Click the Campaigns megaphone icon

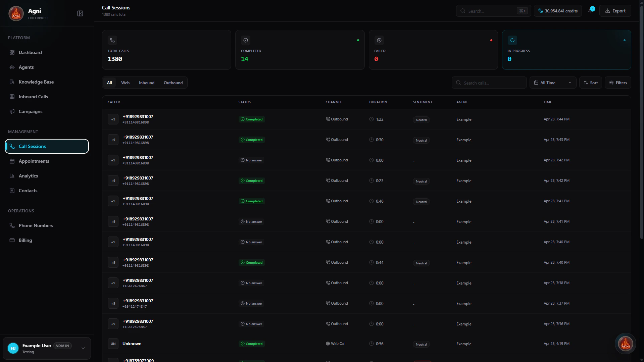point(12,111)
